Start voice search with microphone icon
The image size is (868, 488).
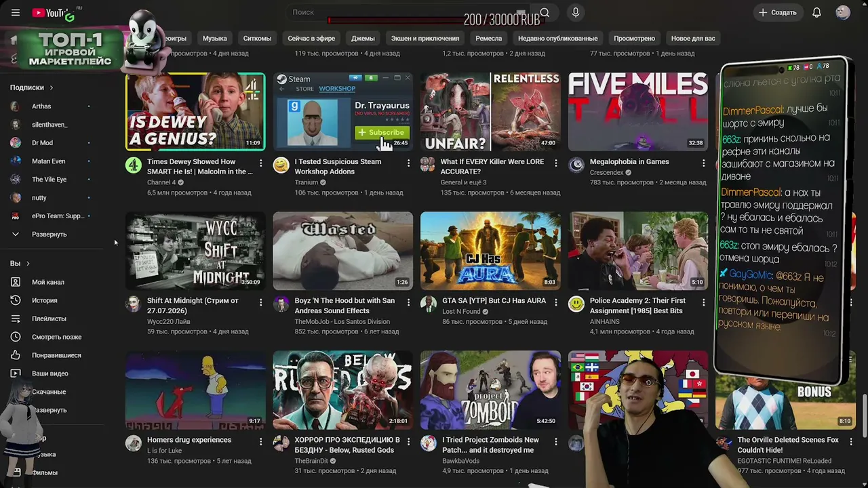576,12
